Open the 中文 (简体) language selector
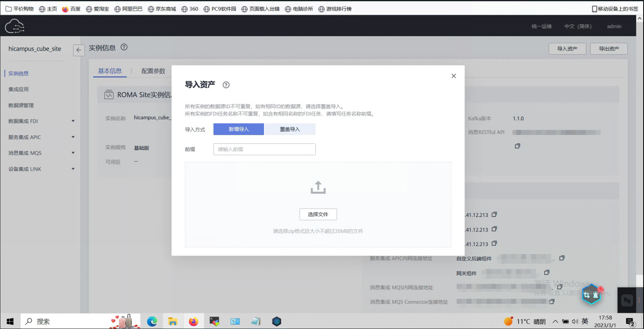The height and width of the screenshot is (329, 644). pyautogui.click(x=578, y=26)
